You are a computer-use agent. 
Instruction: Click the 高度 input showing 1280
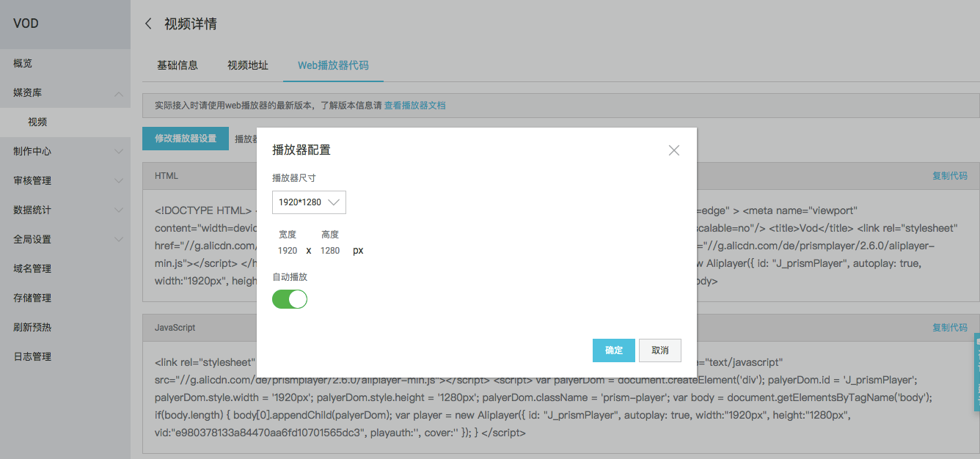click(x=330, y=251)
